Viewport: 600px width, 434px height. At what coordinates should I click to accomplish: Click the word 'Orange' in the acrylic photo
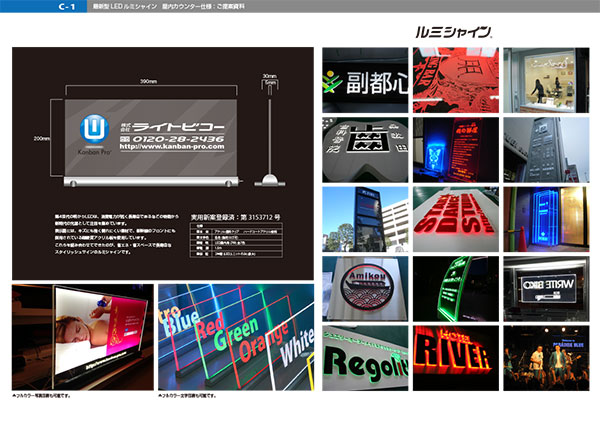point(263,342)
